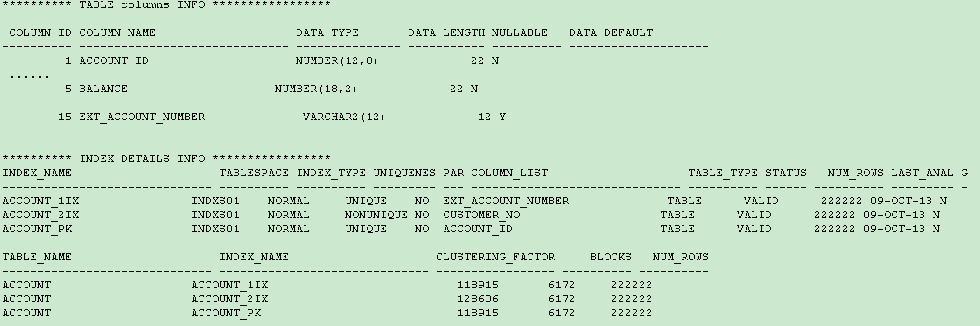Viewport: 980px width, 326px height.
Task: Click the BLOCKS column header
Action: point(611,257)
